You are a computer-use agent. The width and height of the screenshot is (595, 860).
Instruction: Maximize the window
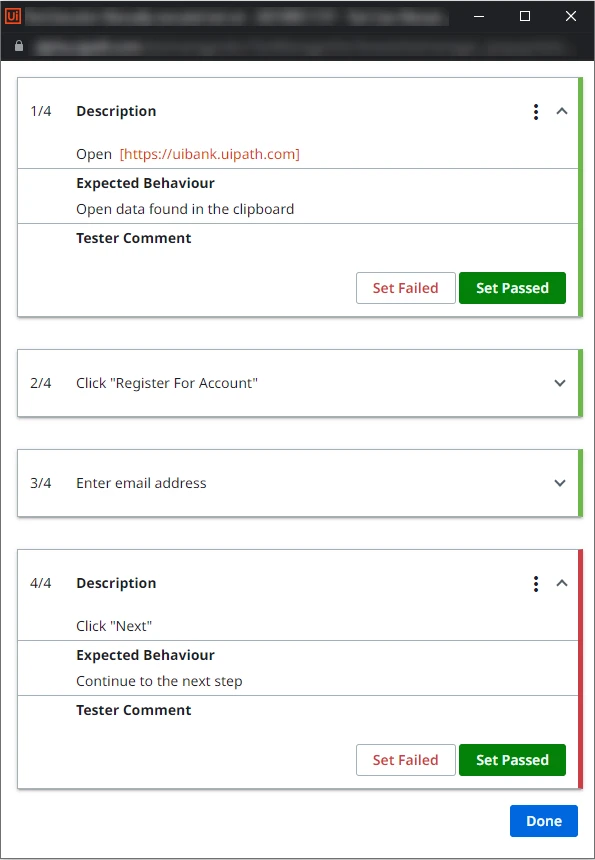point(525,16)
